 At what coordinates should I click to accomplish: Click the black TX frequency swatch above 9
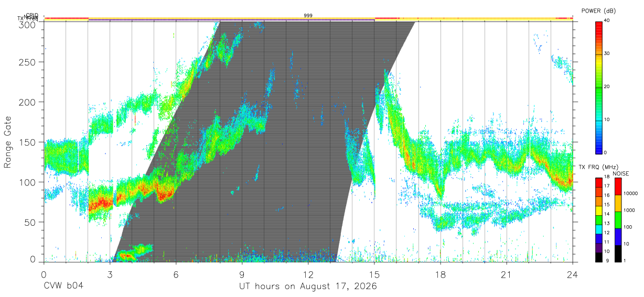point(598,257)
